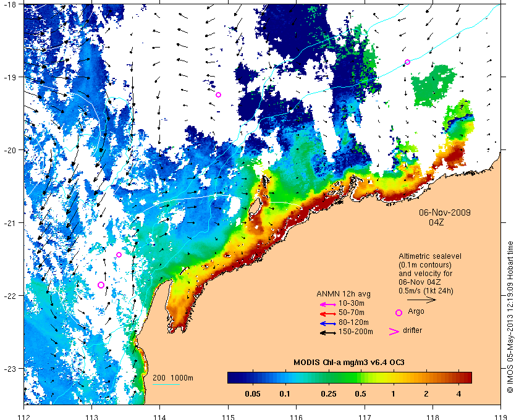Image resolution: width=519 pixels, height=420 pixels.
Task: Click the colorbar value label '0.1'
Action: pyautogui.click(x=285, y=394)
